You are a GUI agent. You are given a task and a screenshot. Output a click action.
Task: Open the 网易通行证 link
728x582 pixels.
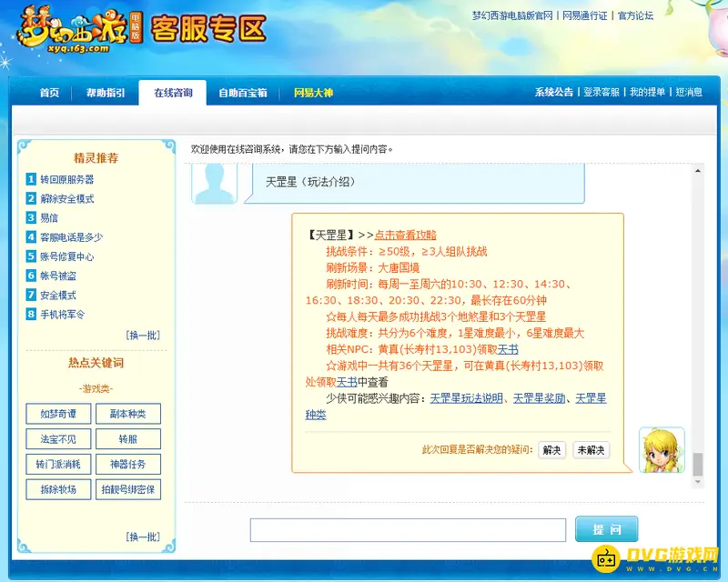click(x=584, y=15)
